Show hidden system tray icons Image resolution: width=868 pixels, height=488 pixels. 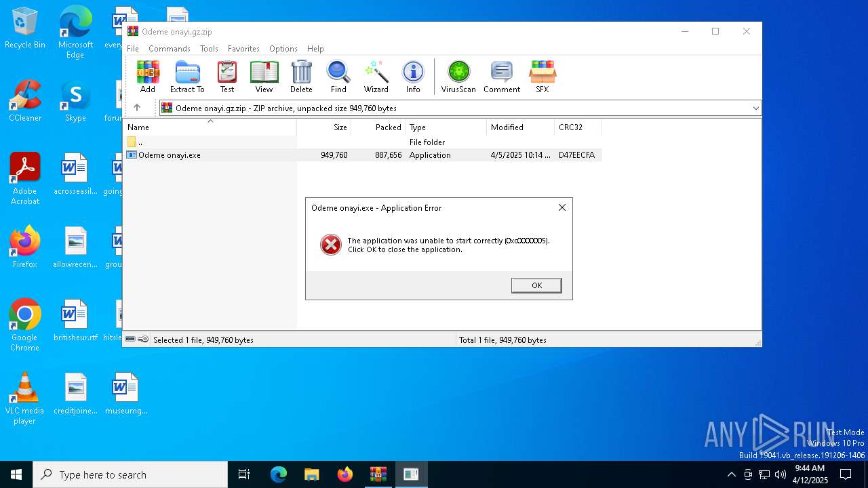731,474
